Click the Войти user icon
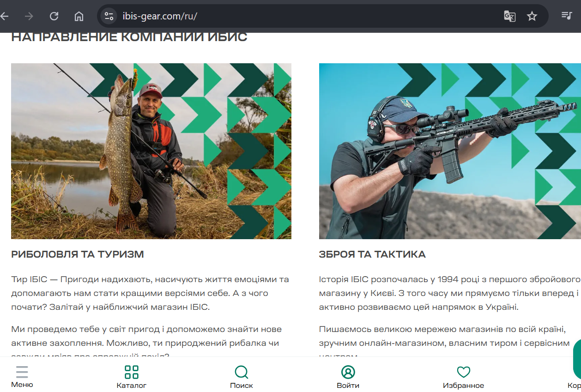Image resolution: width=581 pixels, height=392 pixels. click(x=348, y=372)
